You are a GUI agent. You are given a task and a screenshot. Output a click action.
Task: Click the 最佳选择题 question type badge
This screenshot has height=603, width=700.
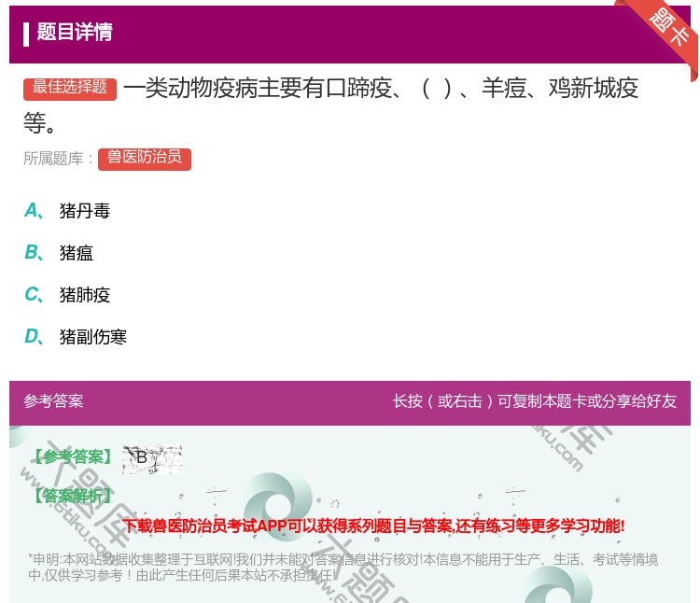(x=70, y=89)
